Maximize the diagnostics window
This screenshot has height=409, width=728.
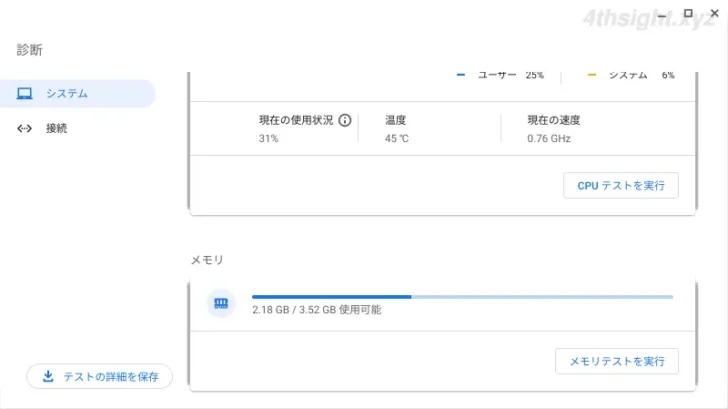[688, 13]
